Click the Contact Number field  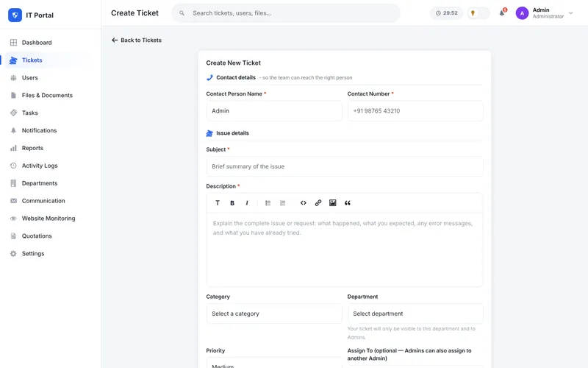415,111
